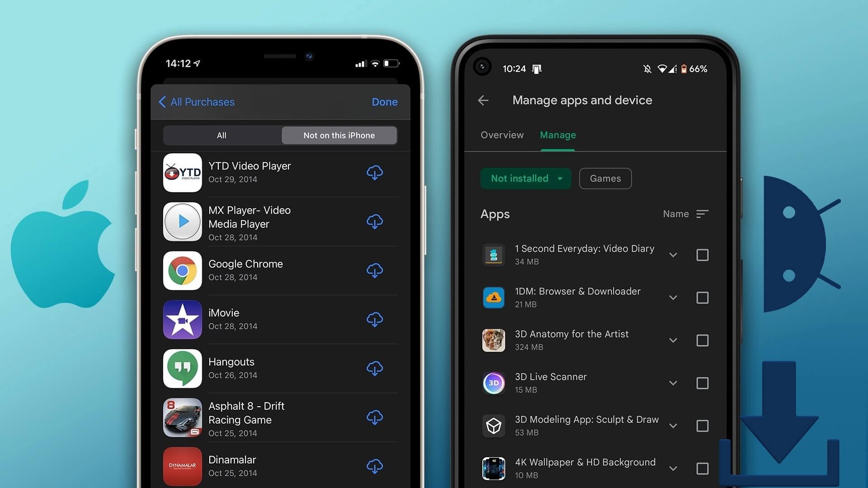This screenshot has height=488, width=868.
Task: Switch to the Overview tab in Play Store
Action: [x=503, y=135]
